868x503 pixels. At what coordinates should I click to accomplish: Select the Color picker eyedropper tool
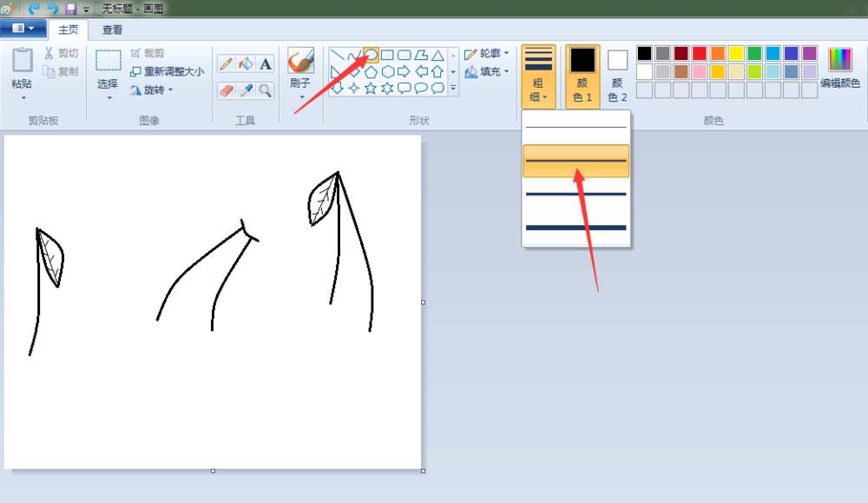(x=246, y=90)
